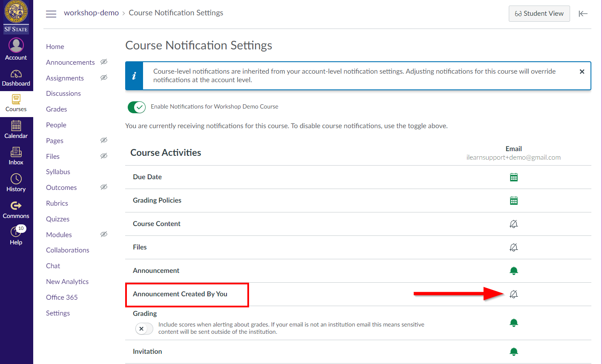This screenshot has height=364, width=602.
Task: Toggle the course navigation hamburger menu
Action: tap(51, 14)
